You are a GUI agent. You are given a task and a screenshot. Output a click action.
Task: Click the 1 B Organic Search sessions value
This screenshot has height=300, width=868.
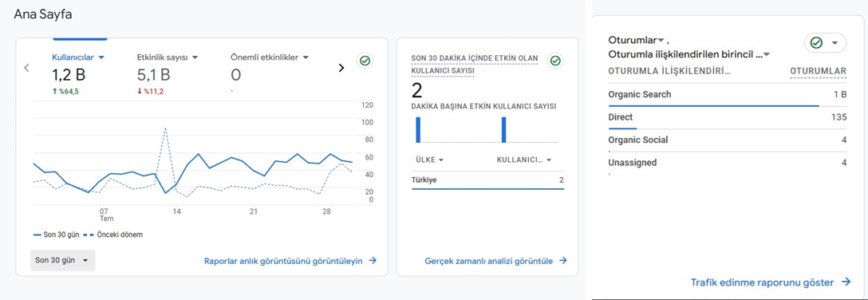(840, 95)
